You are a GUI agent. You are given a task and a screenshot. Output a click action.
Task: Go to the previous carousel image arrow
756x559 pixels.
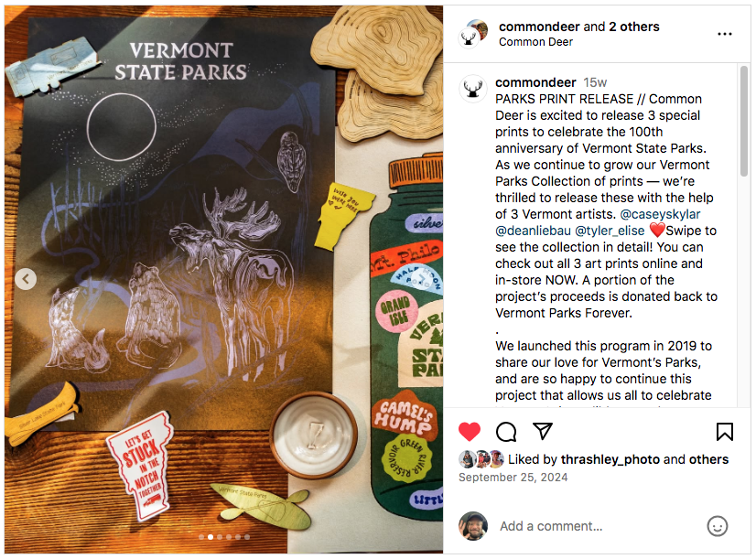click(x=26, y=278)
